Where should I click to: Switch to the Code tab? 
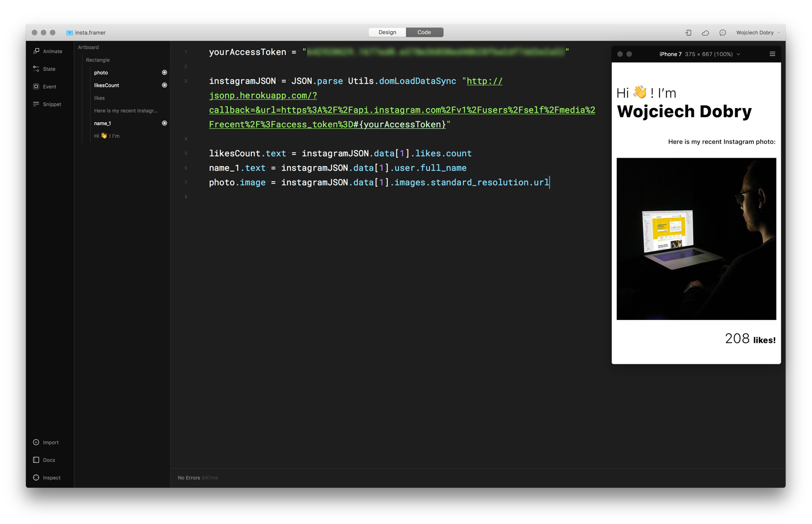point(424,33)
